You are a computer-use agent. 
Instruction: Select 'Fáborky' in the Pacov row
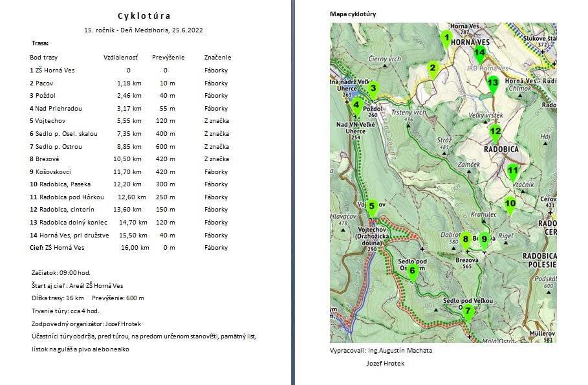pyautogui.click(x=216, y=83)
